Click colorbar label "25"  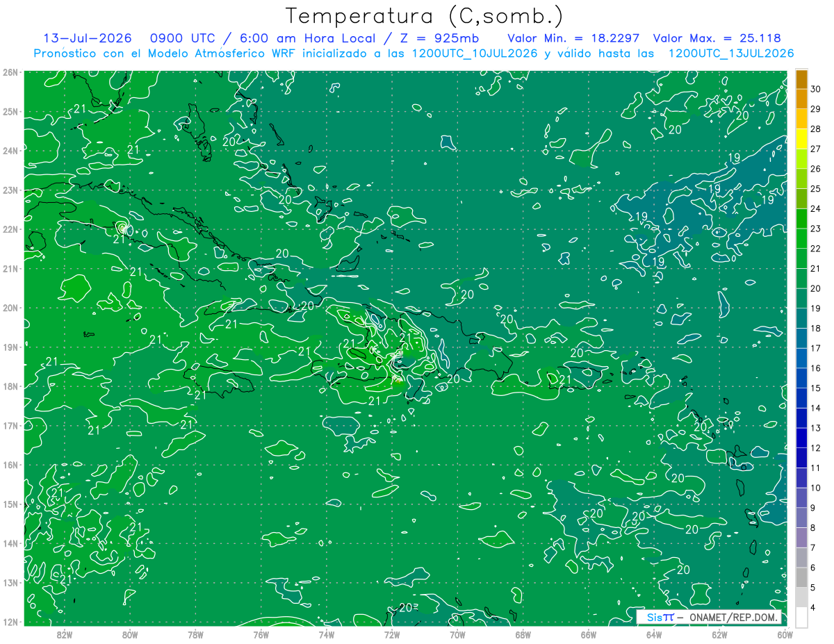(816, 189)
